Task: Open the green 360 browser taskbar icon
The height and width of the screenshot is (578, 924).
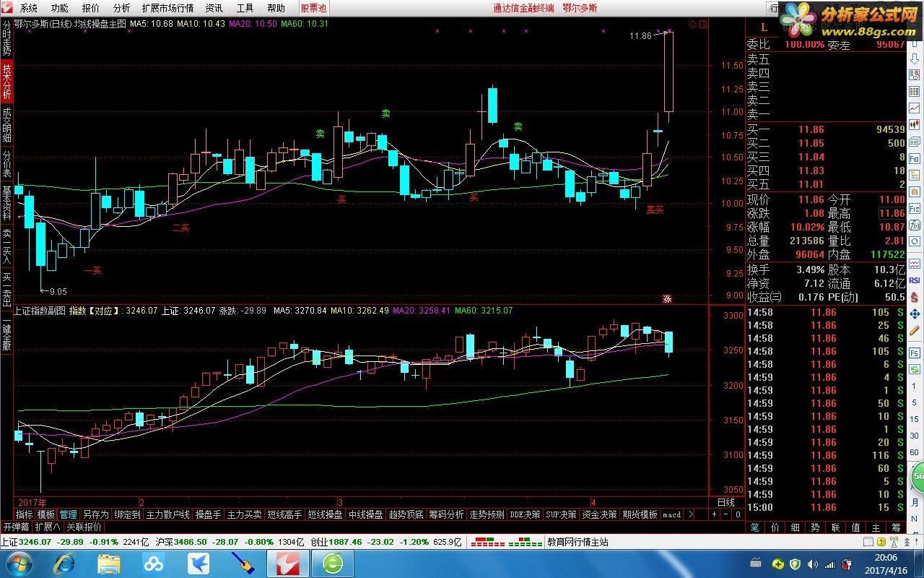Action: (x=333, y=563)
